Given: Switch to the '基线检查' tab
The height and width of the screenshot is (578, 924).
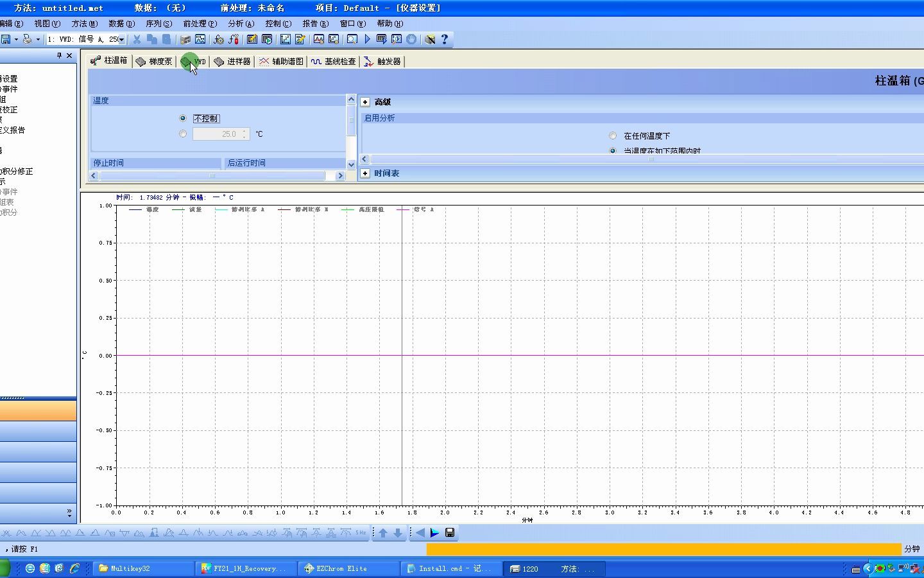Looking at the screenshot, I should tap(333, 62).
